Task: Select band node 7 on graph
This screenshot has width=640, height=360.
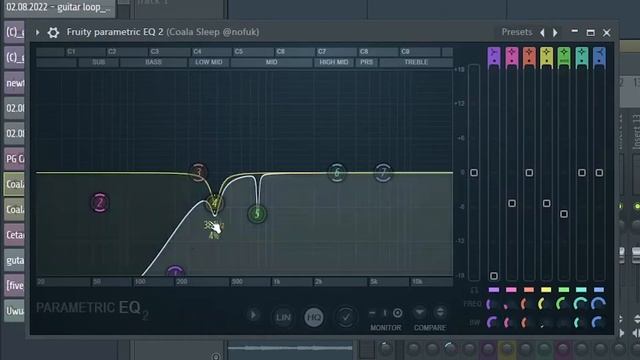Action: [383, 173]
